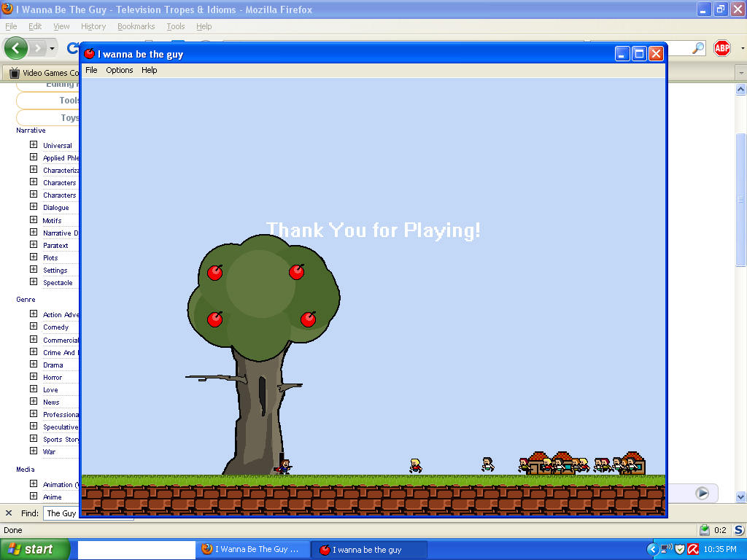Open the tab list dropdown arrow
This screenshot has height=560, width=747.
741,74
